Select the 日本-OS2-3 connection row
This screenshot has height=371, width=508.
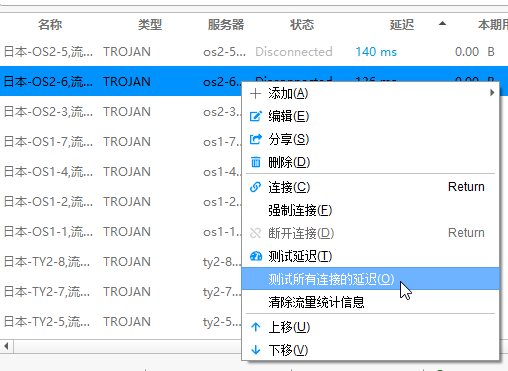pos(121,112)
